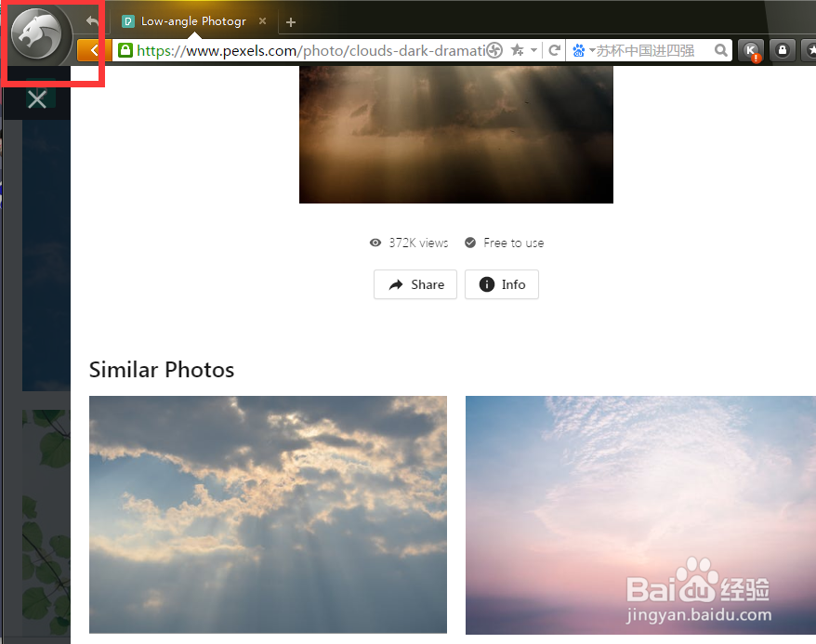Click the undo closed tab arrow
This screenshot has width=816, height=644.
[x=92, y=21]
